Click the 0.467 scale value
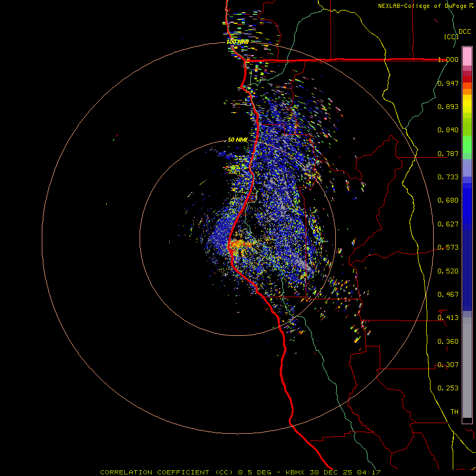Viewport: 476px width, 476px height. coord(448,295)
